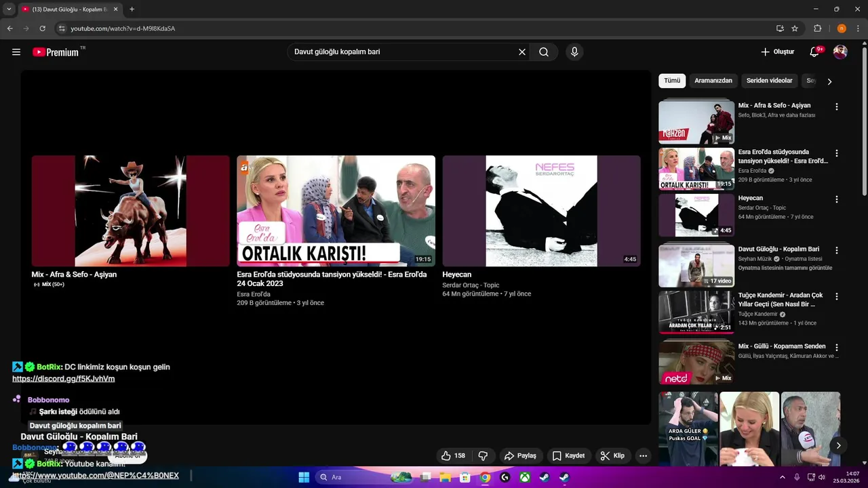
Task: Click the Paylaş share button
Action: [521, 455]
